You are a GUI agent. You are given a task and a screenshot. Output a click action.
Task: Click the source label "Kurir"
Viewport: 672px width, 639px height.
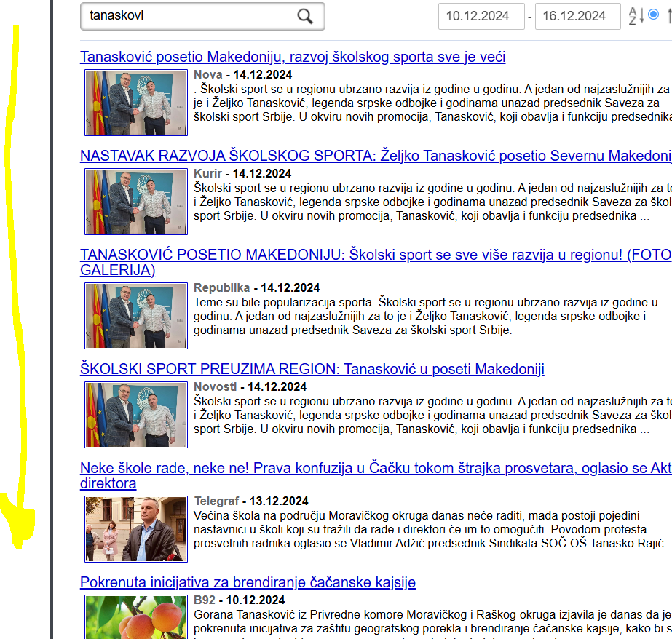207,173
